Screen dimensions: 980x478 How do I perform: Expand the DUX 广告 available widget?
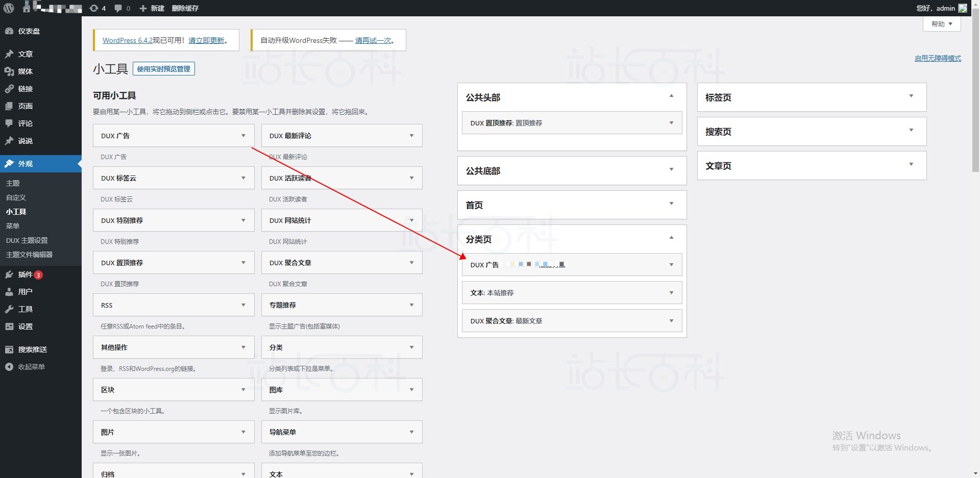pos(243,136)
